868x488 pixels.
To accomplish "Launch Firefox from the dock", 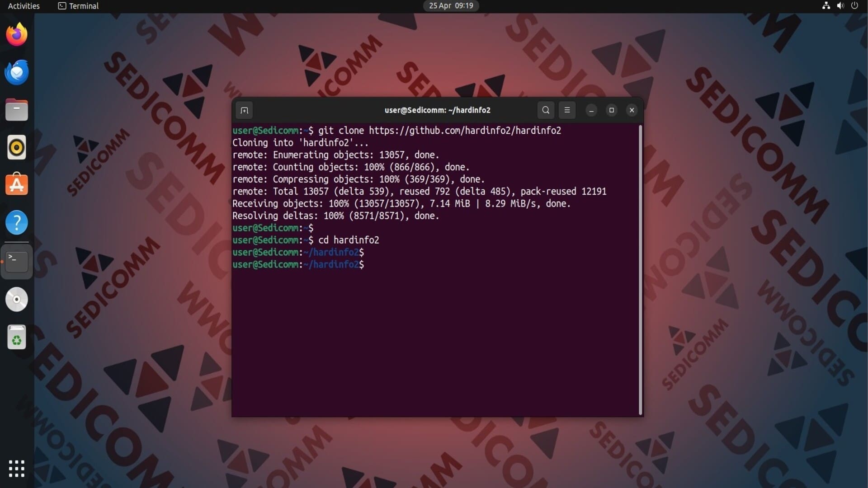I will click(17, 35).
